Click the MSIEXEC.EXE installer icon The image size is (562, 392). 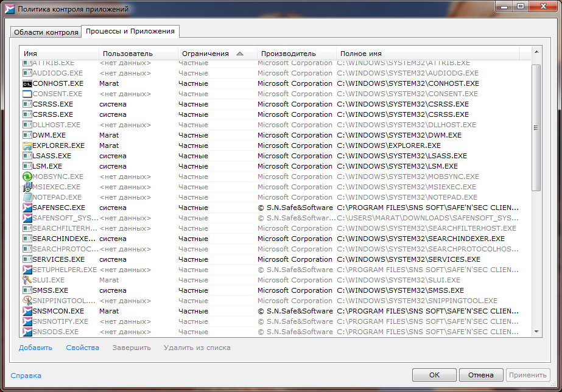pyautogui.click(x=27, y=187)
